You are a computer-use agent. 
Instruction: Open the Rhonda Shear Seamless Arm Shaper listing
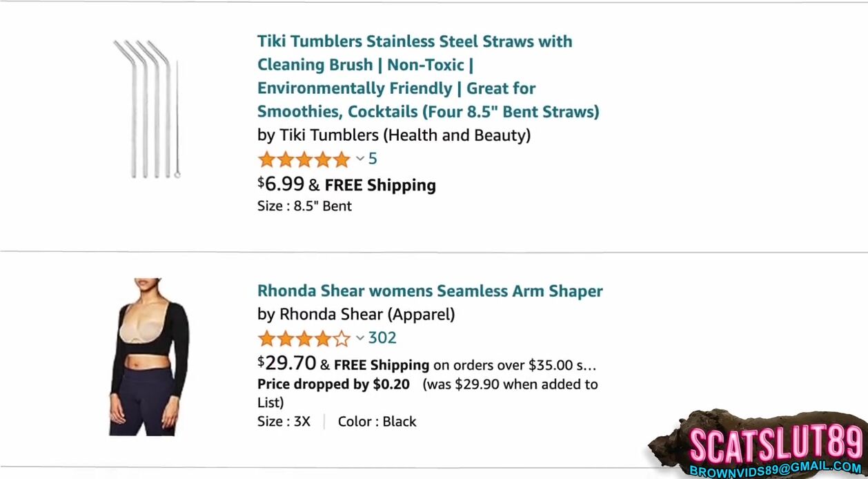(430, 291)
